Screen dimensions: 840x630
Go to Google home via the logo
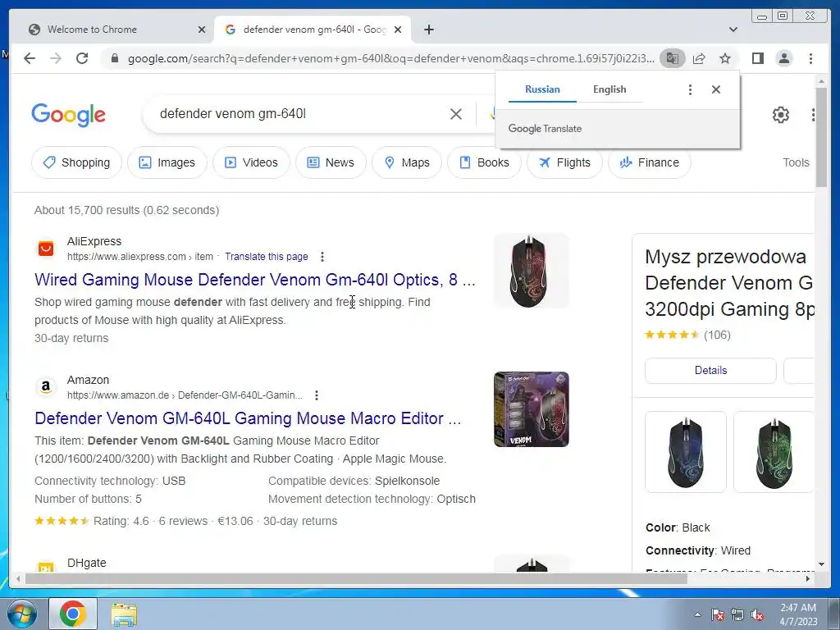point(69,114)
